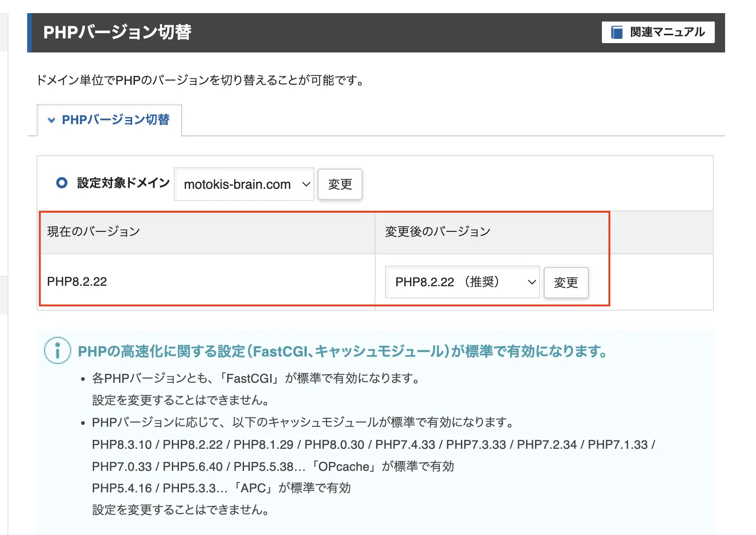Viewport: 756px width, 535px height.
Task: Click 変更 button next to version dropdown
Action: click(566, 282)
